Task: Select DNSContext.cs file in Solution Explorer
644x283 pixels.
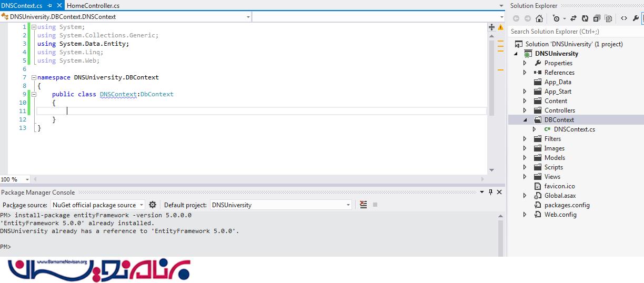Action: pyautogui.click(x=574, y=129)
